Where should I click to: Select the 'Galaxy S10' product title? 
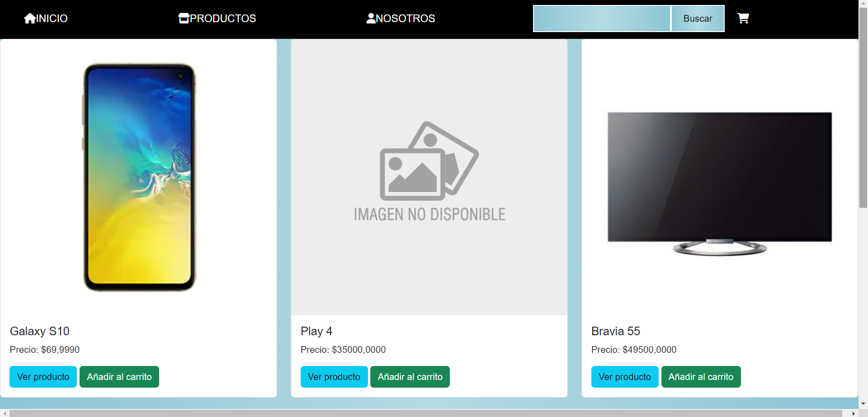(40, 331)
